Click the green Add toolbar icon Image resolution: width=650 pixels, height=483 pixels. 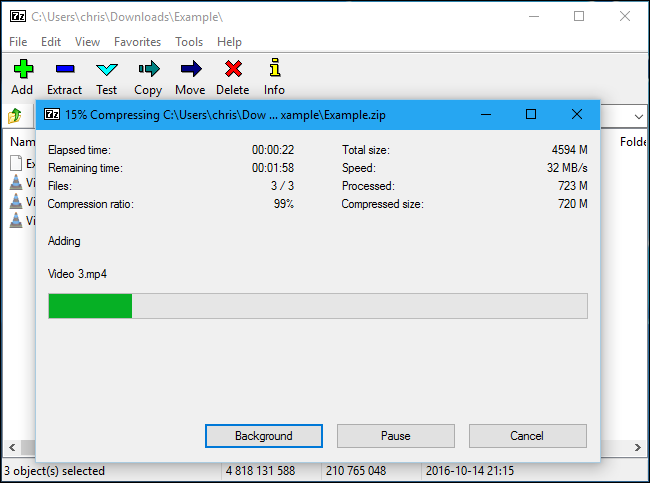22,70
